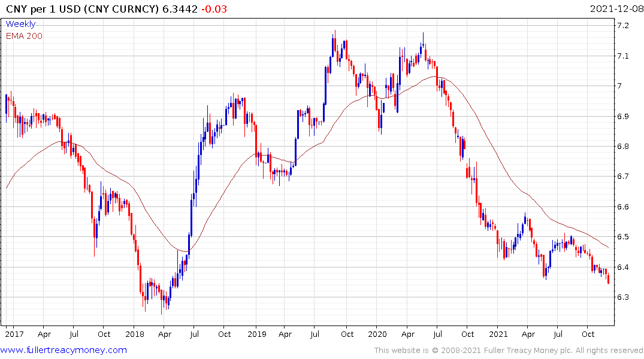Click the 6.8 price axis label

(x=622, y=146)
